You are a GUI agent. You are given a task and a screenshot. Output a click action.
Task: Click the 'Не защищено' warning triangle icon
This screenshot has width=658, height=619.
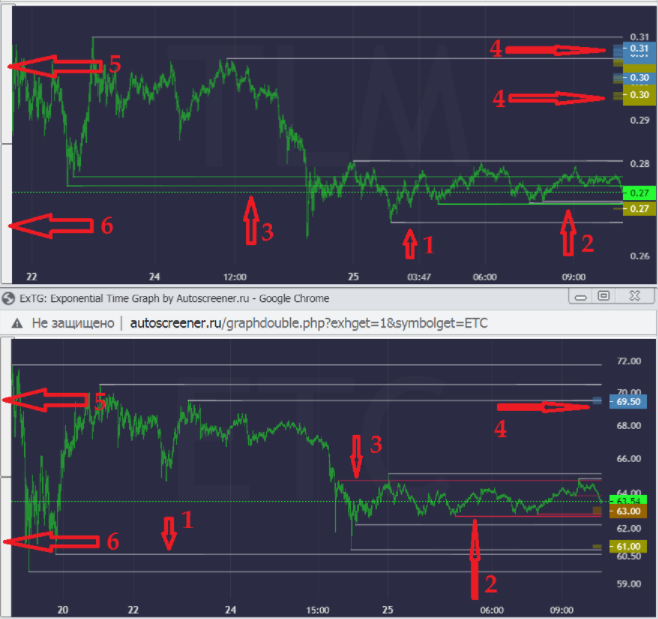point(17,323)
